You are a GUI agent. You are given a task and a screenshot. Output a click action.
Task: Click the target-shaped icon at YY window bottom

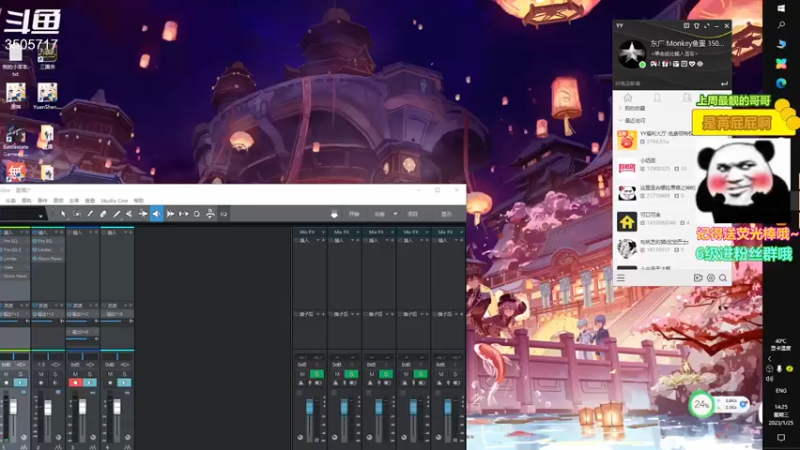pyautogui.click(x=711, y=278)
